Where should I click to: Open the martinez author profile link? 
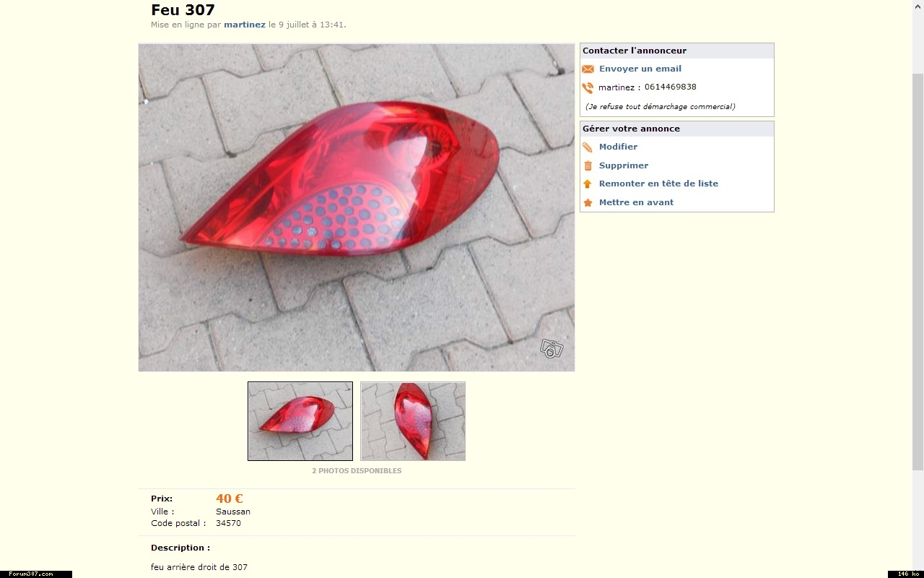point(245,25)
